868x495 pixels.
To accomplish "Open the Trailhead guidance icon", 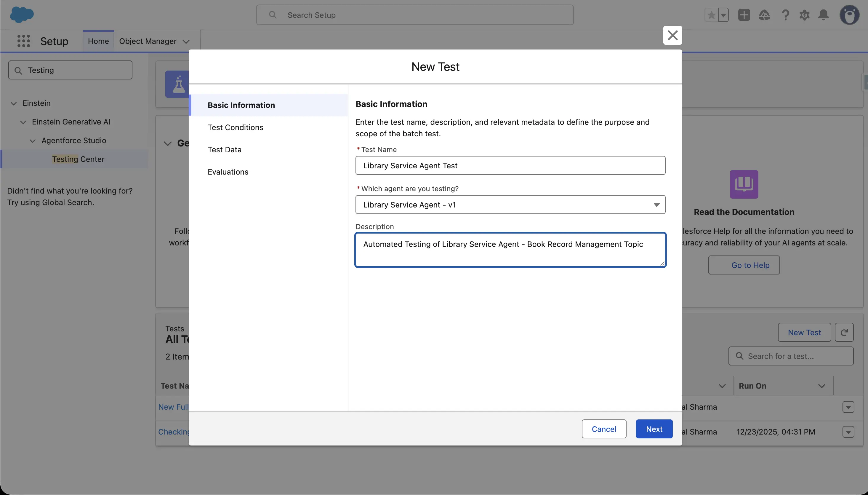I will 764,15.
